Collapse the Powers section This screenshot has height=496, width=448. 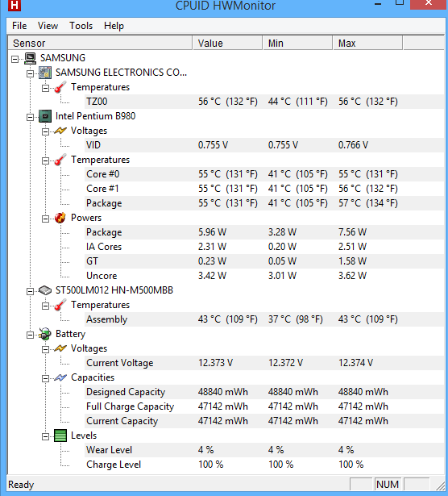[x=45, y=219]
